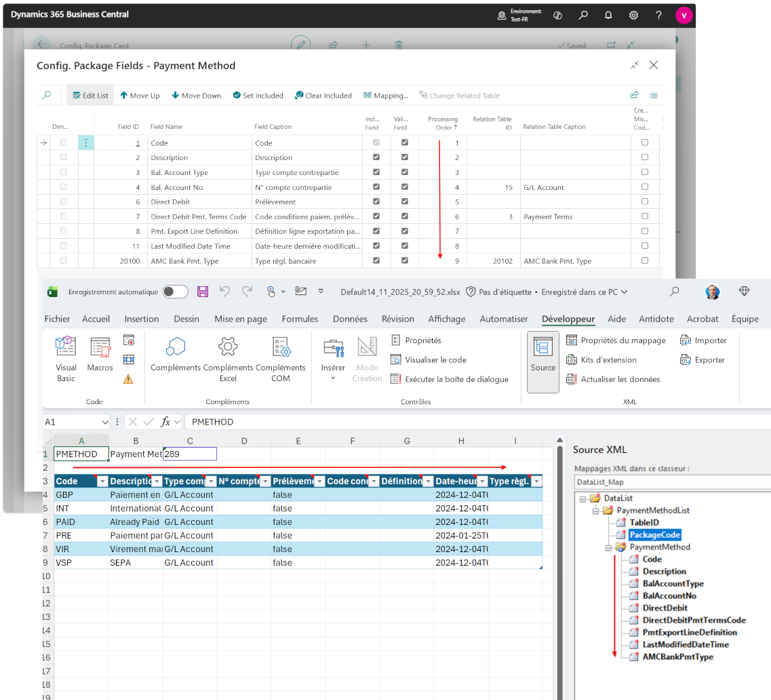Open the Données ribbon tab

point(350,319)
